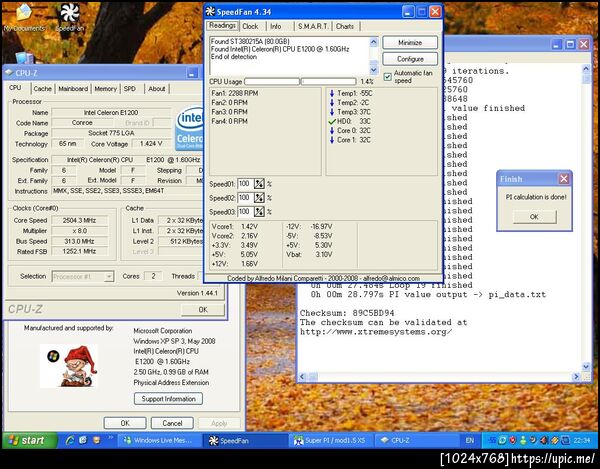The height and width of the screenshot is (469, 600).
Task: Click the HD0 green checkmark icon
Action: (x=332, y=122)
